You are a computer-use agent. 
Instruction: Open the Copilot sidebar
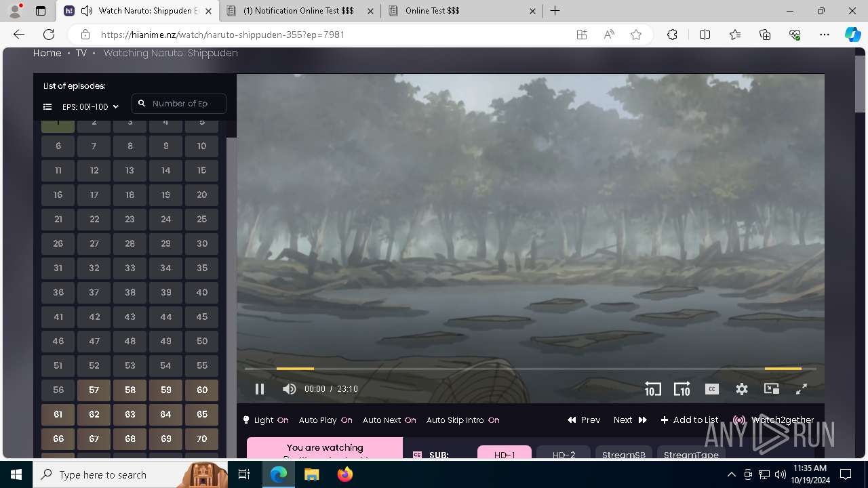tap(852, 35)
